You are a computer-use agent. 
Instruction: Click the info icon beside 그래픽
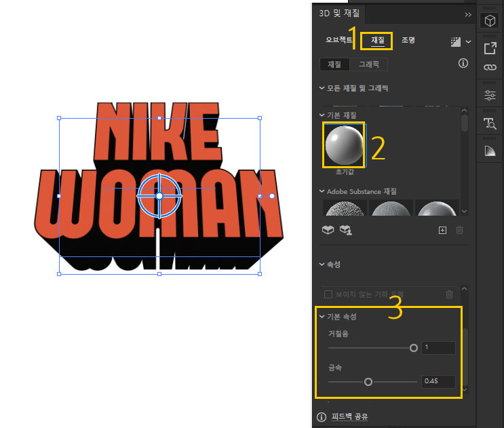click(x=463, y=63)
